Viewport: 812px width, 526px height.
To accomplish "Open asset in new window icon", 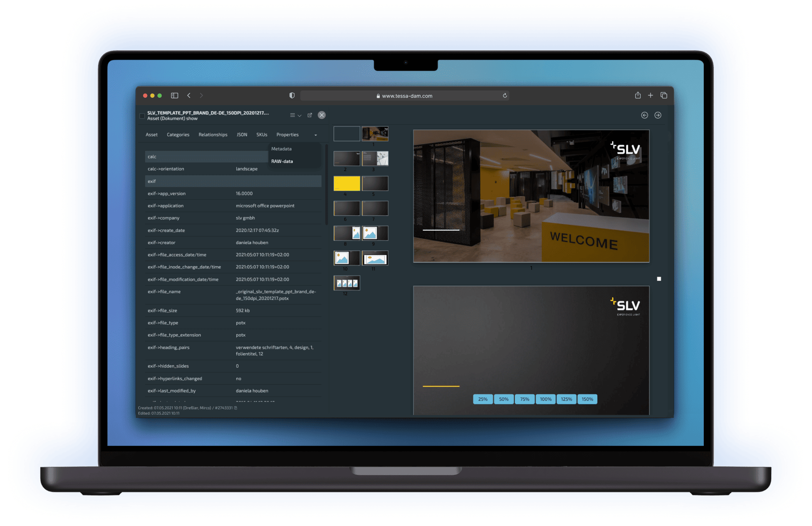I will tap(310, 115).
